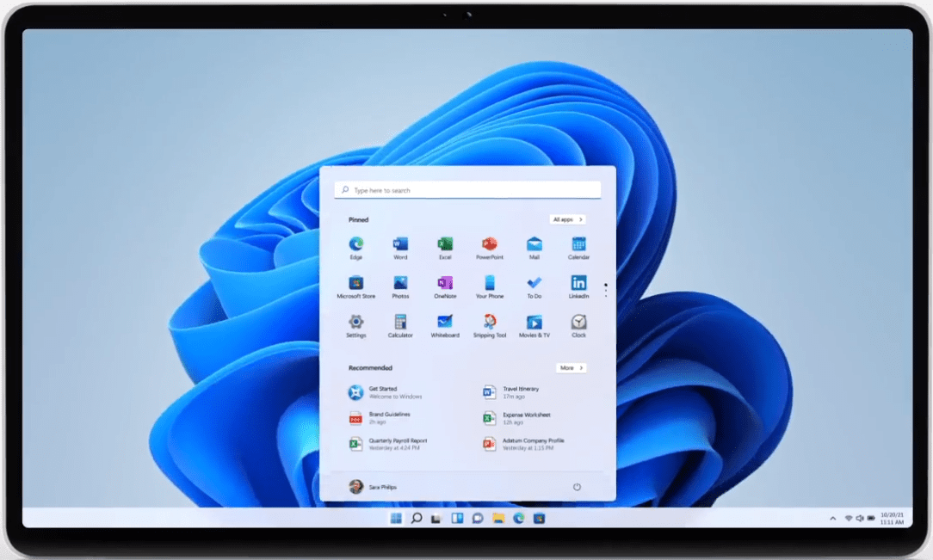Viewport: 933px width, 560px height.
Task: Launch the Snipping Tool
Action: tap(490, 326)
